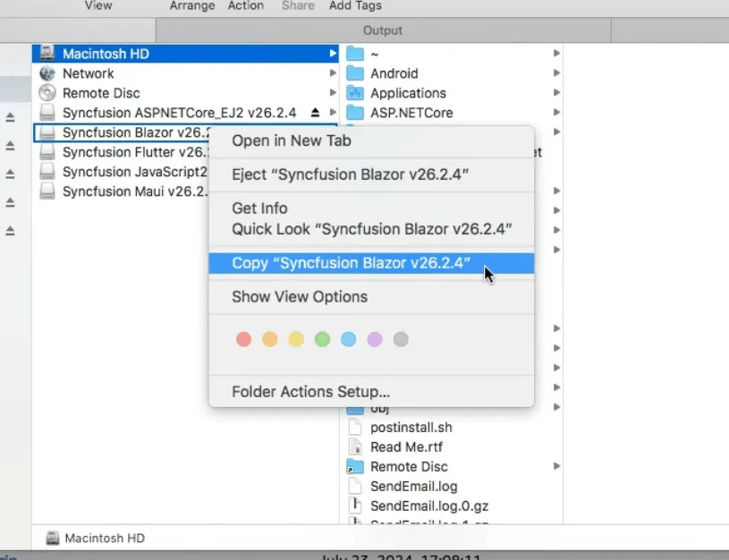Open the Android folder icon

coord(357,73)
